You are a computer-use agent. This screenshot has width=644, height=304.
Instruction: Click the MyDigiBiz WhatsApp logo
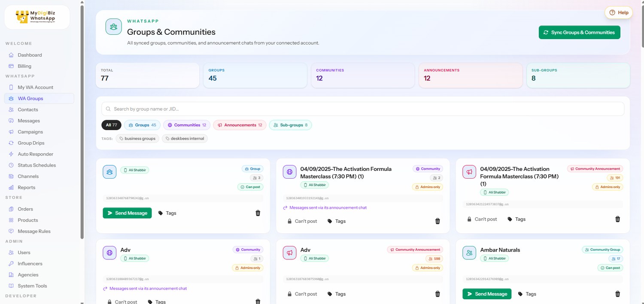37,17
